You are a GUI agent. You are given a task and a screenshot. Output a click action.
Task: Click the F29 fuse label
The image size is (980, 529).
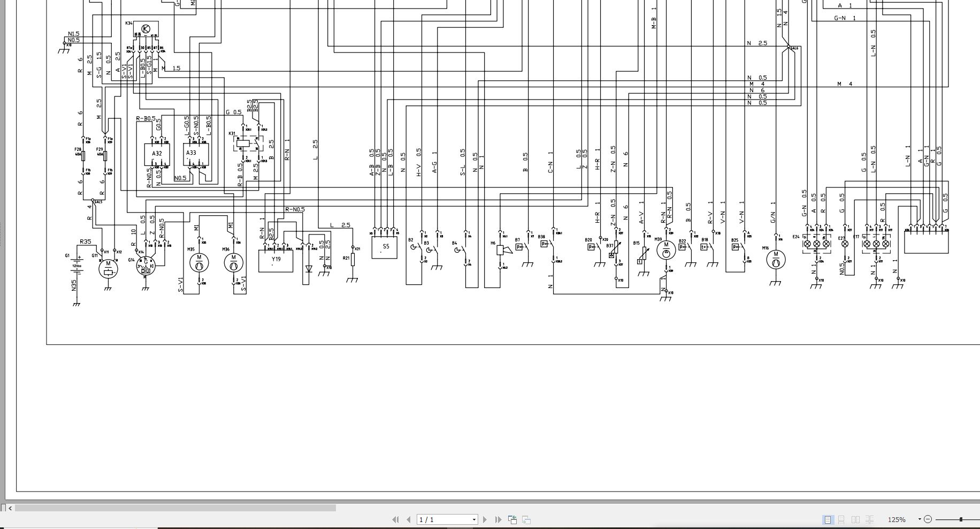coord(99,149)
